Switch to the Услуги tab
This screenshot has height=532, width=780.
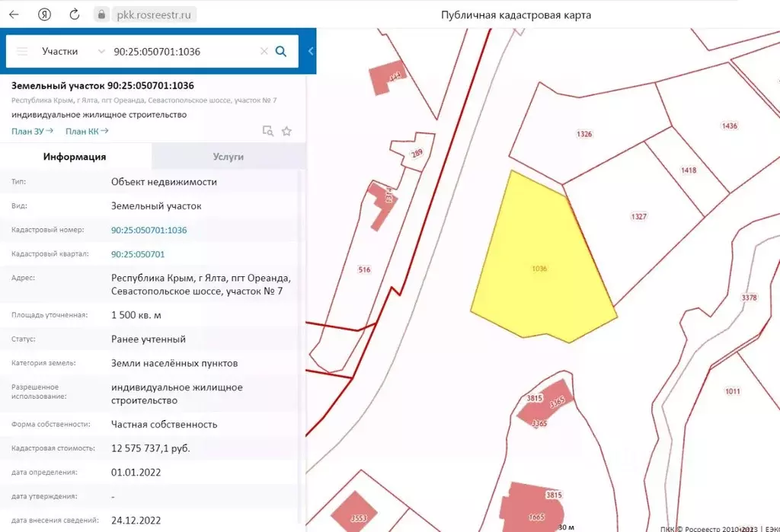click(x=228, y=157)
